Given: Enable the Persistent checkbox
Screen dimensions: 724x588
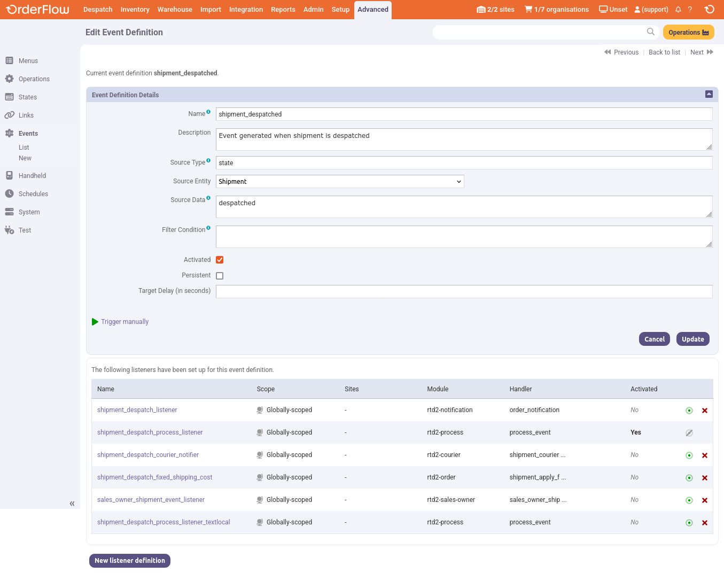Looking at the screenshot, I should click(x=220, y=276).
